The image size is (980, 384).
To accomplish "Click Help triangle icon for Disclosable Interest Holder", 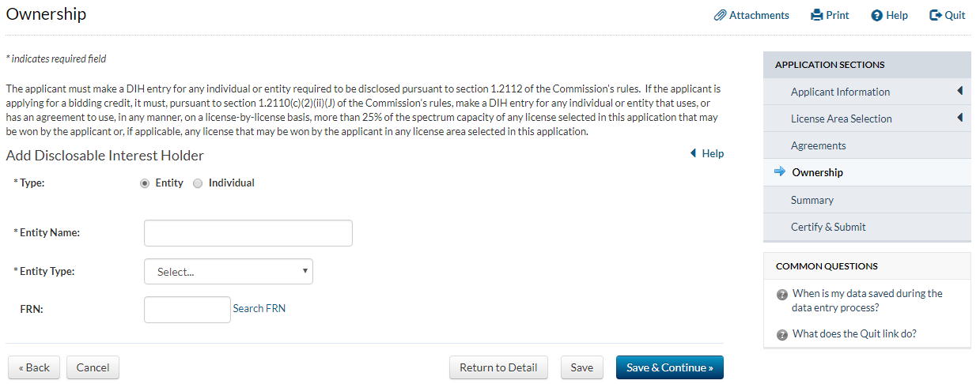I will pos(693,153).
